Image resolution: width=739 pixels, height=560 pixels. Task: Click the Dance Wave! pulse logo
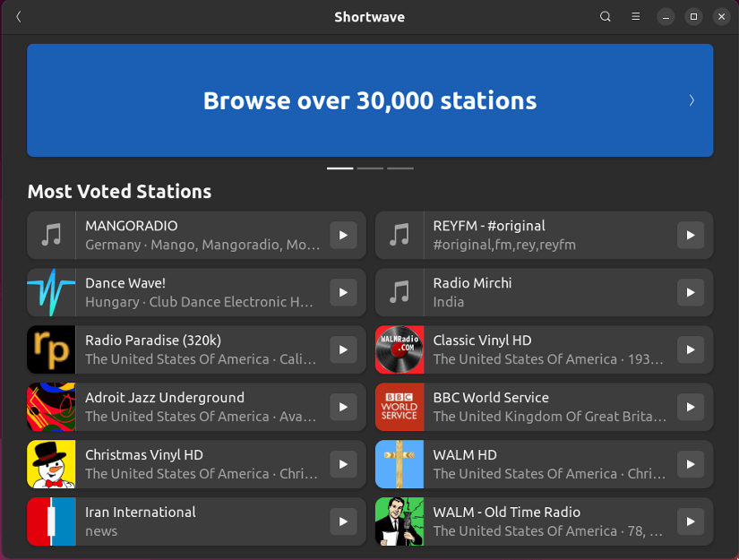51,292
